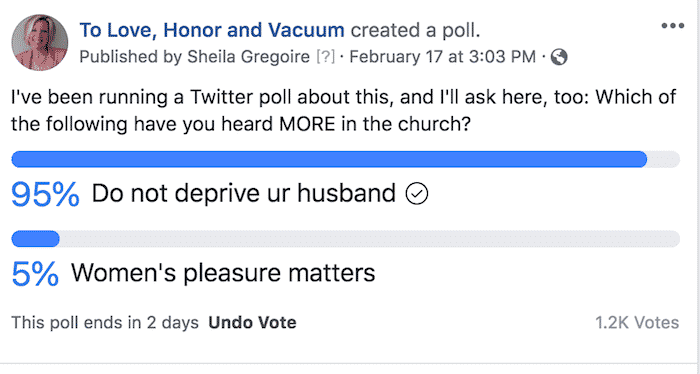
Task: Select the Women's pleasure matters option
Action: click(x=223, y=273)
